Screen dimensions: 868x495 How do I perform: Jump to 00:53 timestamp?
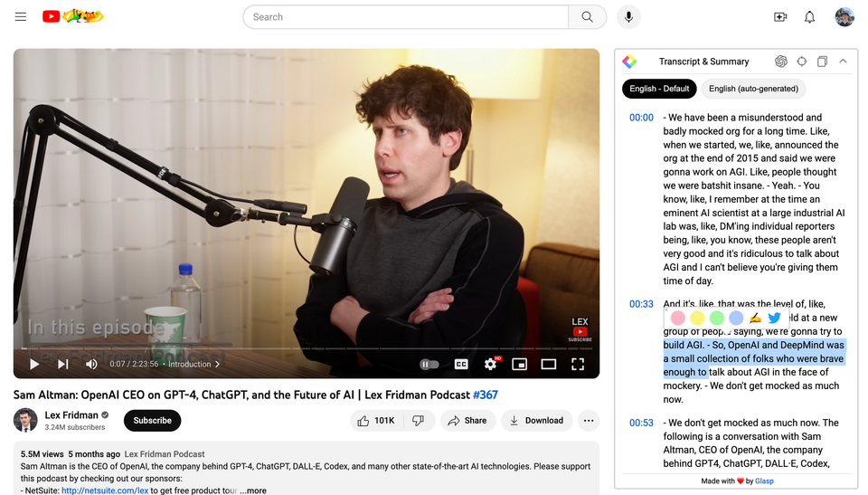coord(641,423)
